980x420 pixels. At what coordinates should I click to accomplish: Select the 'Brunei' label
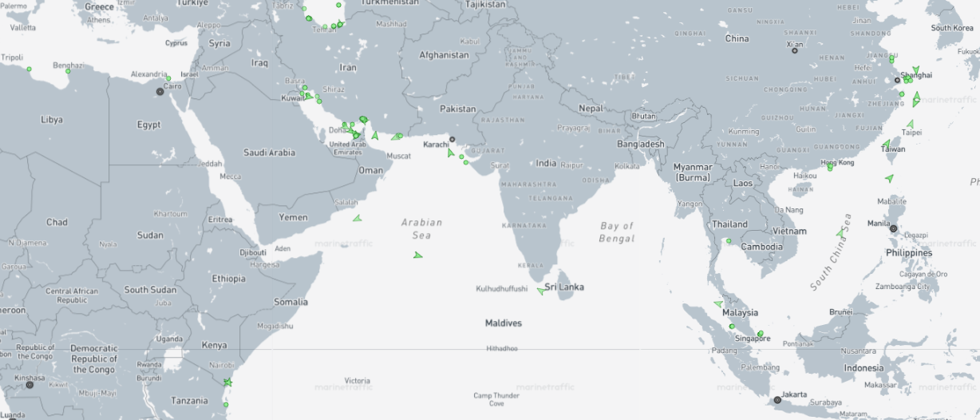(841, 312)
